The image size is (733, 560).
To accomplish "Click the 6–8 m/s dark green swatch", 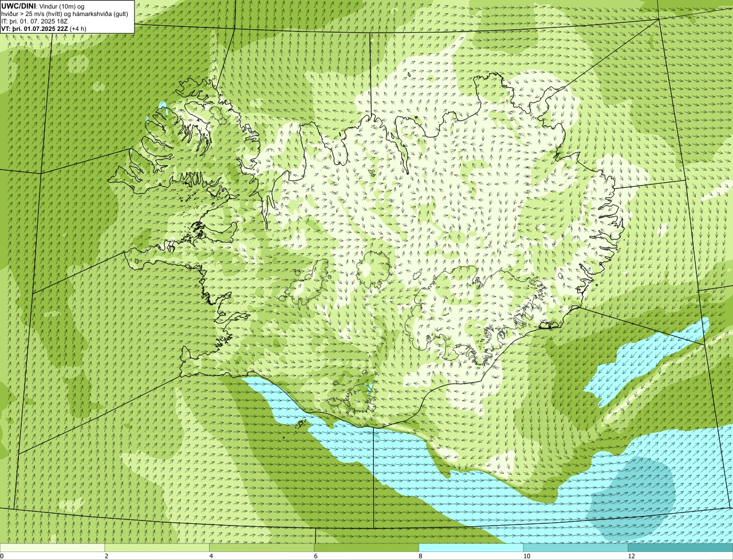I will point(367,548).
